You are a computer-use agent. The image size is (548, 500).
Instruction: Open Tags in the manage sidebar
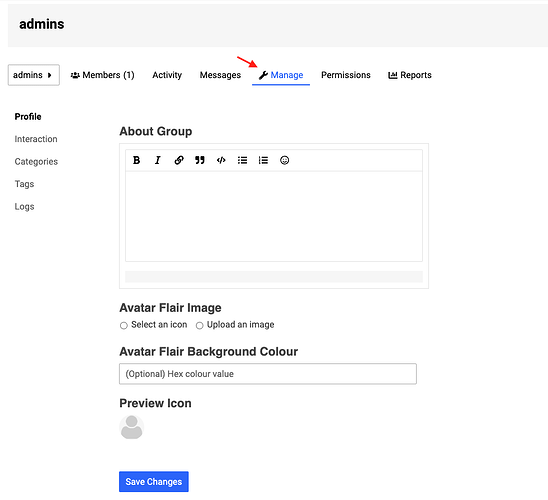24,184
